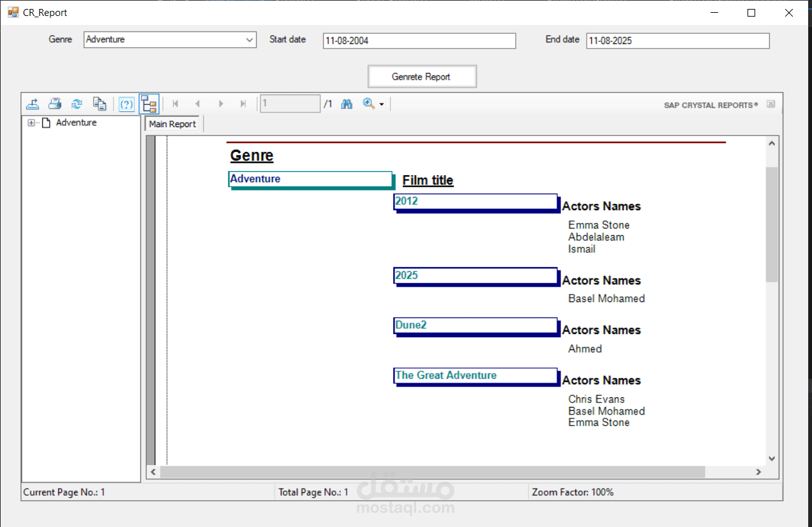Click the End date input field

coord(677,41)
